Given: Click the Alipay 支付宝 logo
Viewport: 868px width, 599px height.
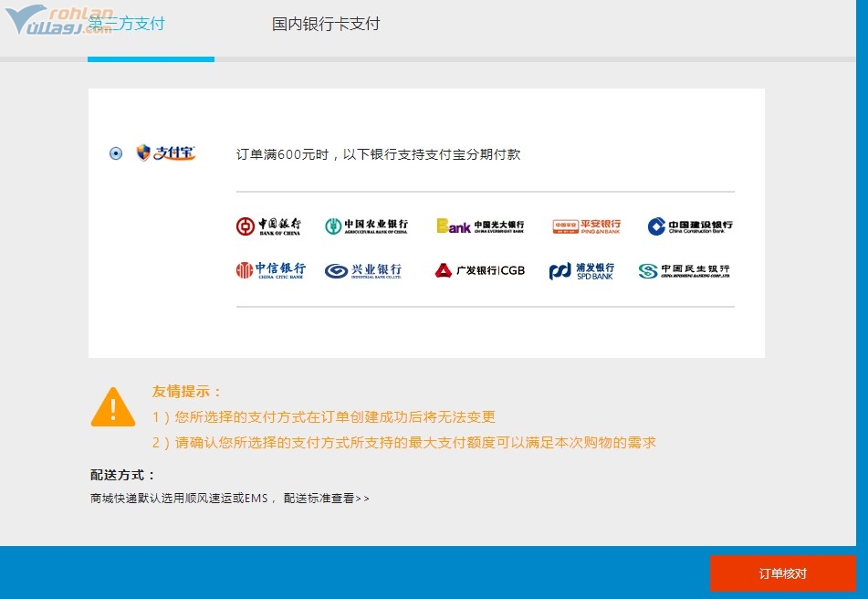Looking at the screenshot, I should click(165, 152).
